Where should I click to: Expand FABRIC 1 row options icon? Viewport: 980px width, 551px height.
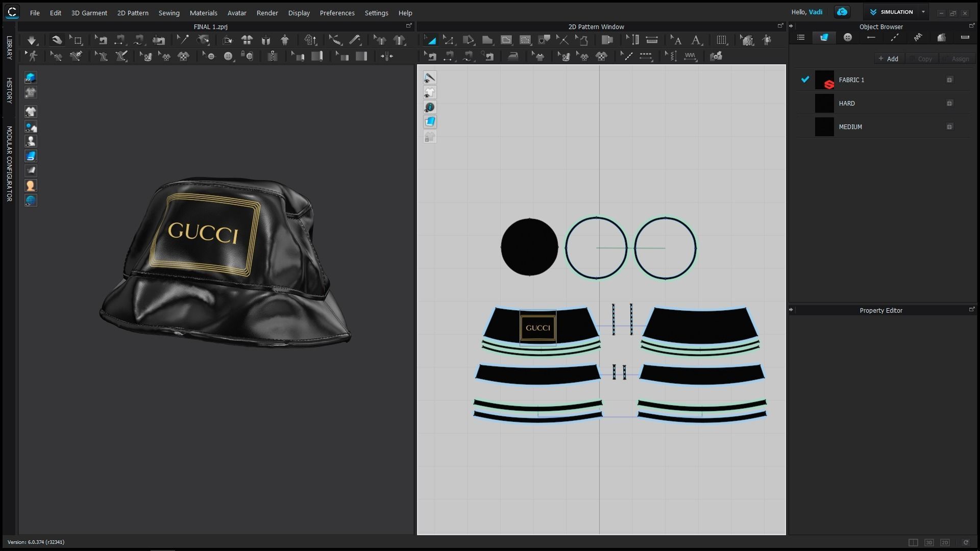(949, 80)
